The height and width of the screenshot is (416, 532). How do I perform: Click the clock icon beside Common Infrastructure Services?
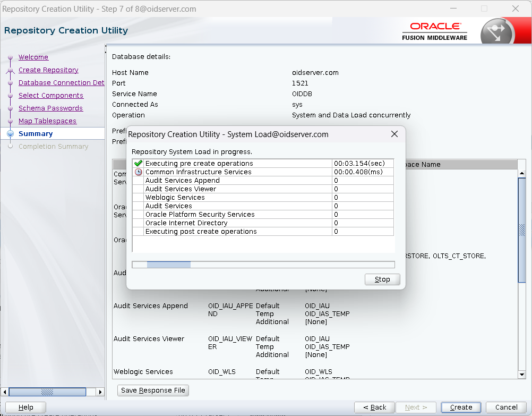coord(139,172)
